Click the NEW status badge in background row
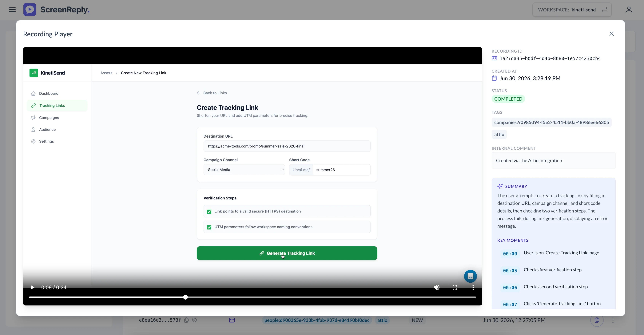644x335 pixels. pyautogui.click(x=417, y=320)
